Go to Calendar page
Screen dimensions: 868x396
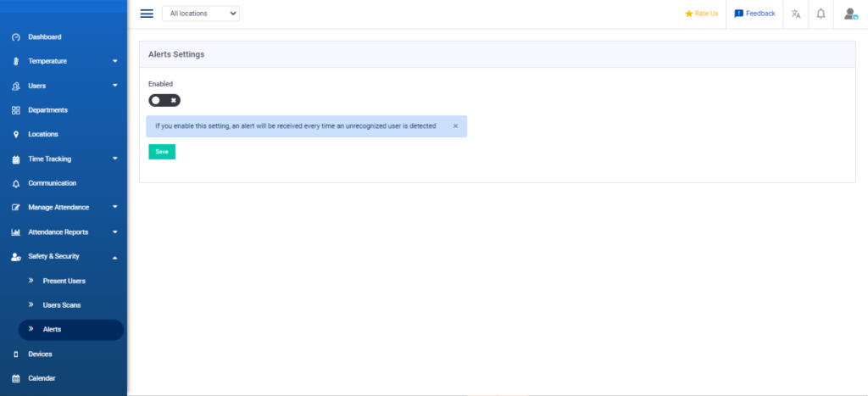42,378
